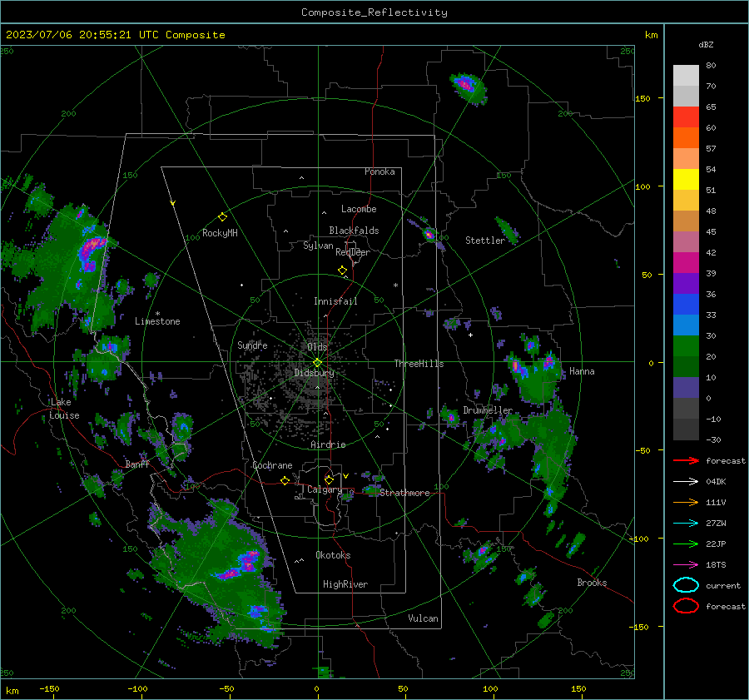749x700 pixels.
Task: Click the Blackfalds city label
Action: [354, 231]
